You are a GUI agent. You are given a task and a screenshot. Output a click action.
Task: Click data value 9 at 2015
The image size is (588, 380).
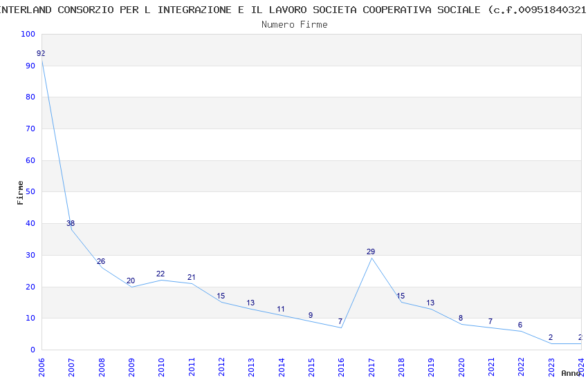pyautogui.click(x=311, y=316)
